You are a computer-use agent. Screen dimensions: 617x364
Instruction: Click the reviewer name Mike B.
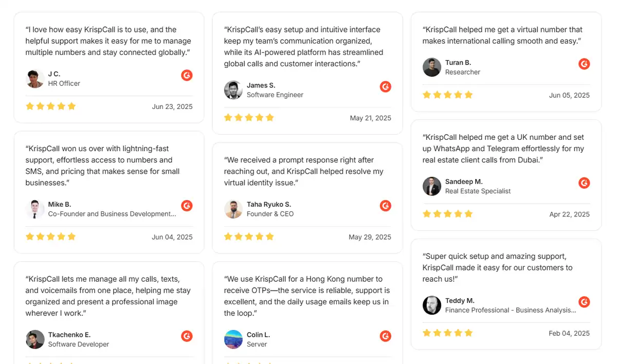click(60, 205)
